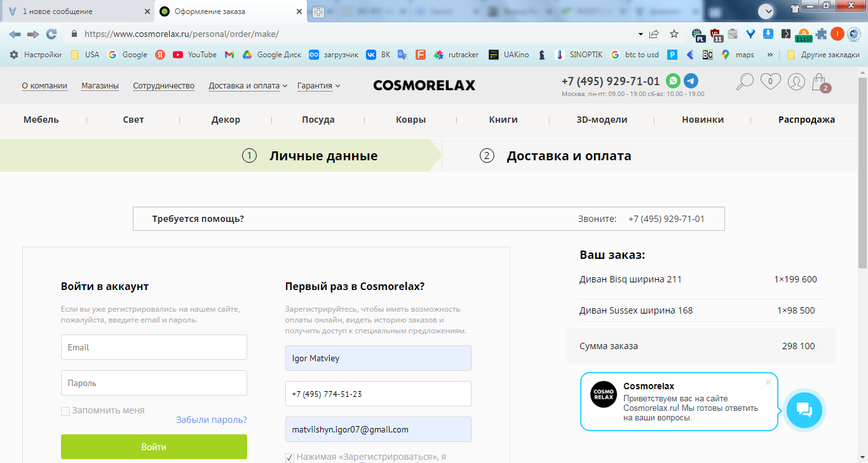Open the tab search chevron button

point(766,11)
